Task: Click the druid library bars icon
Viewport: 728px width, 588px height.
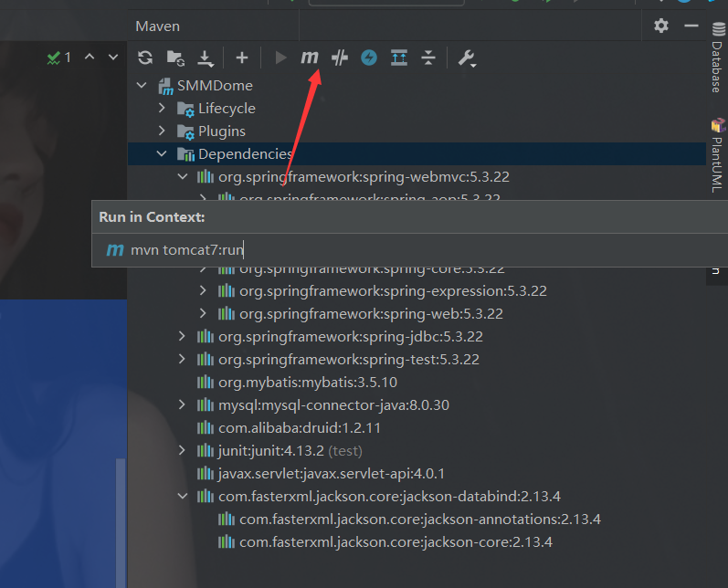Action: pyautogui.click(x=206, y=427)
